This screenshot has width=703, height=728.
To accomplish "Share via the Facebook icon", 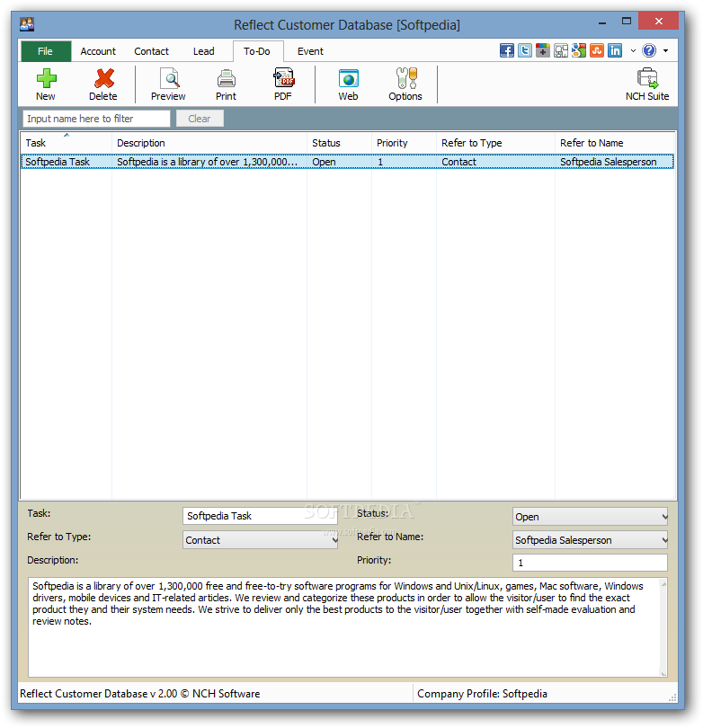I will click(507, 50).
